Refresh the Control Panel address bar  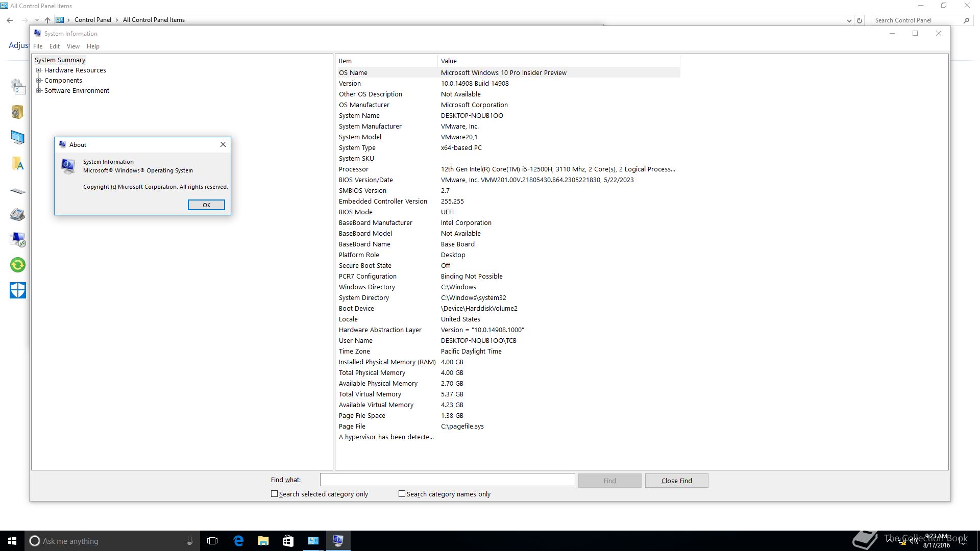pyautogui.click(x=860, y=20)
